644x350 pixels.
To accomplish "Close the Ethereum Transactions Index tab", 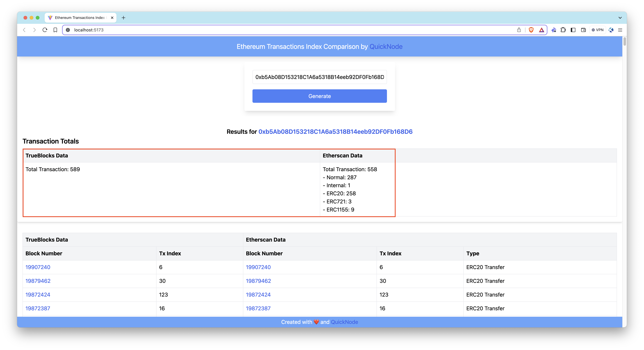I will click(112, 18).
